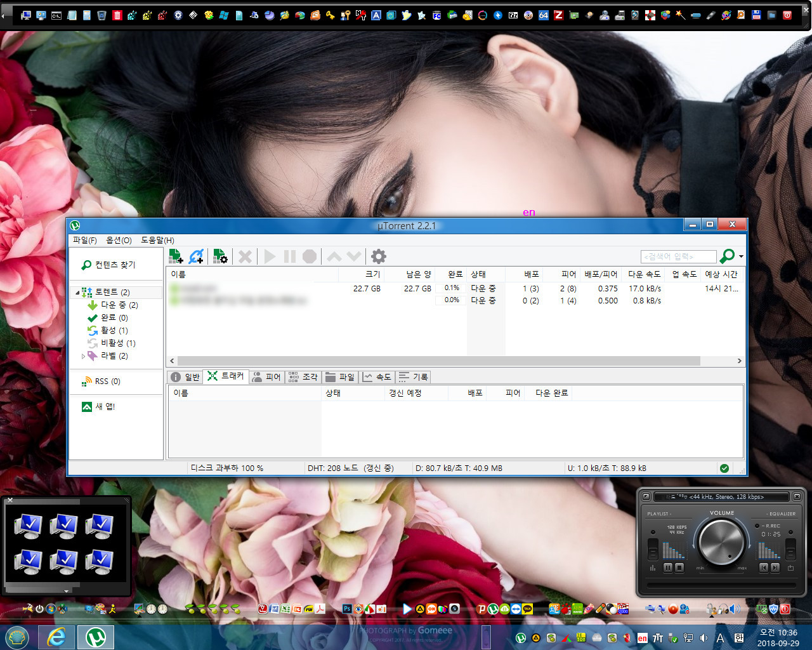
Task: Flip the left switch under PLAYLIST
Action: (x=653, y=549)
